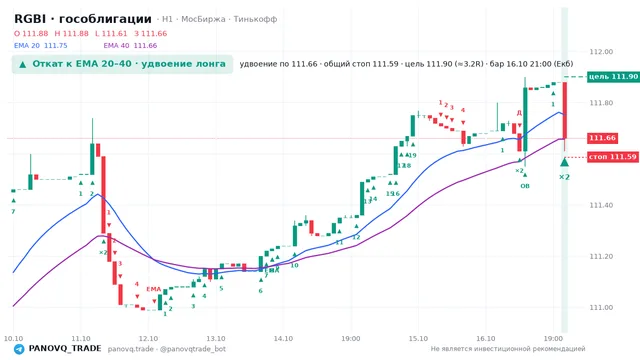Click the green target label 111.90
The width and height of the screenshot is (640, 360).
613,77
